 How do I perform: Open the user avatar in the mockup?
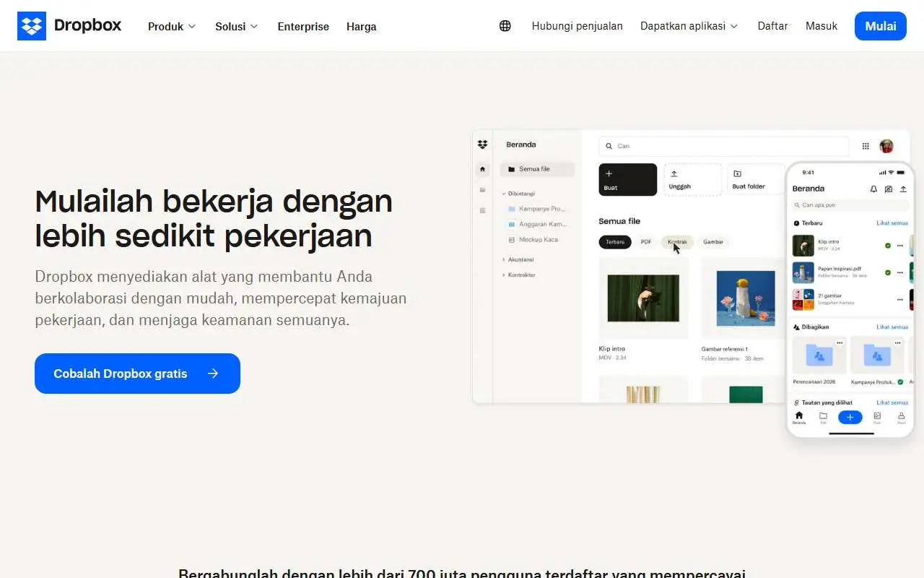[886, 146]
